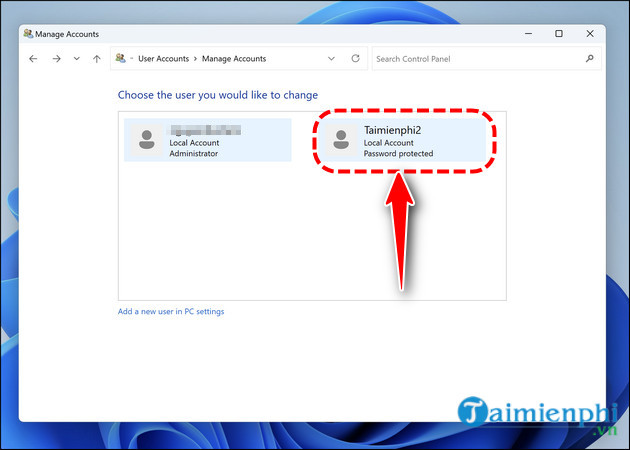Screen dimensions: 630x450
Task: Open Add a new user in PC settings
Action: [x=171, y=311]
